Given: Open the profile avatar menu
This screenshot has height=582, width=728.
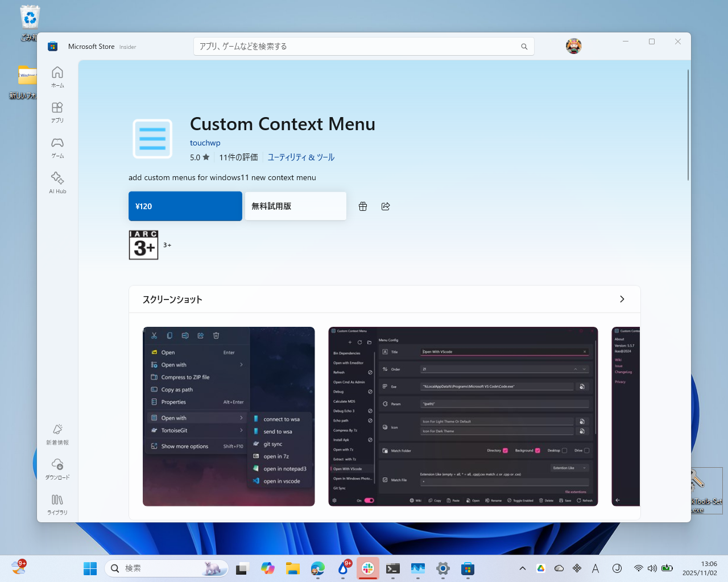Looking at the screenshot, I should coord(573,46).
